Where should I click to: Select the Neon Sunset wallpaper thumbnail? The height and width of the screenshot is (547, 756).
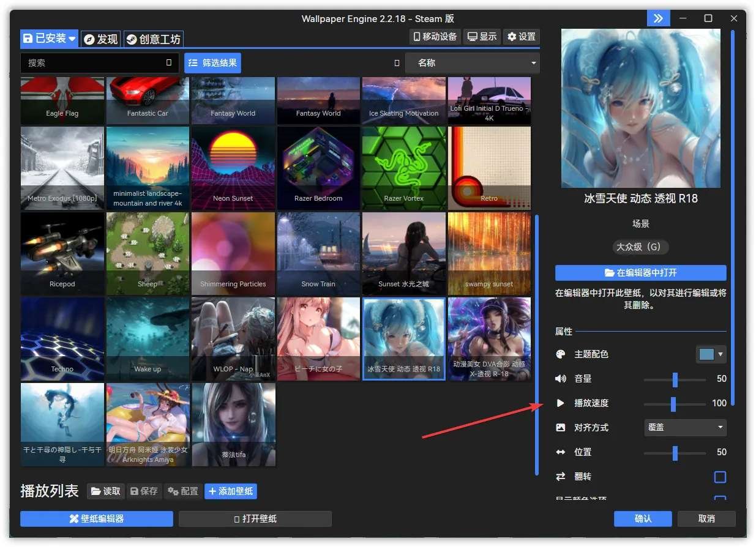pos(233,168)
